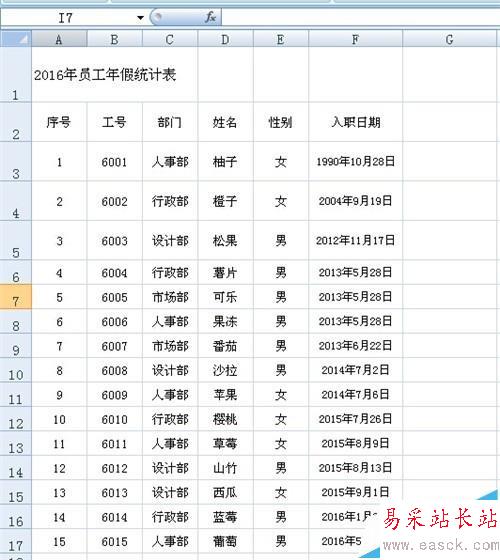Click name cell 橙子
Viewport: 500px width, 560px height.
tap(225, 201)
